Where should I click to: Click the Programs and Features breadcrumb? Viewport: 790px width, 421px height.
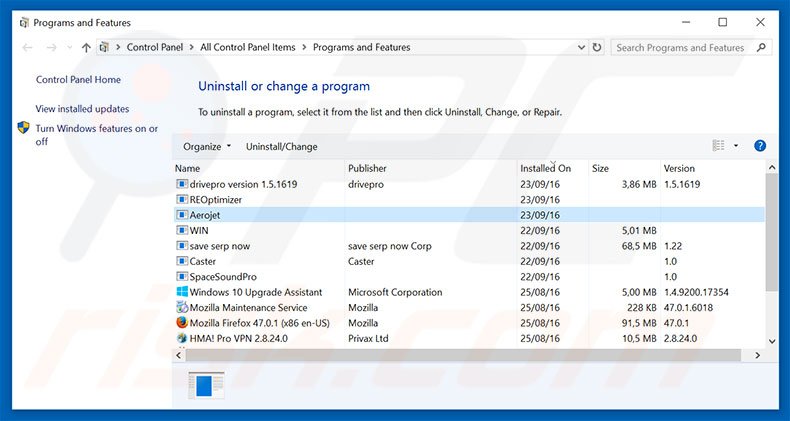click(x=362, y=47)
